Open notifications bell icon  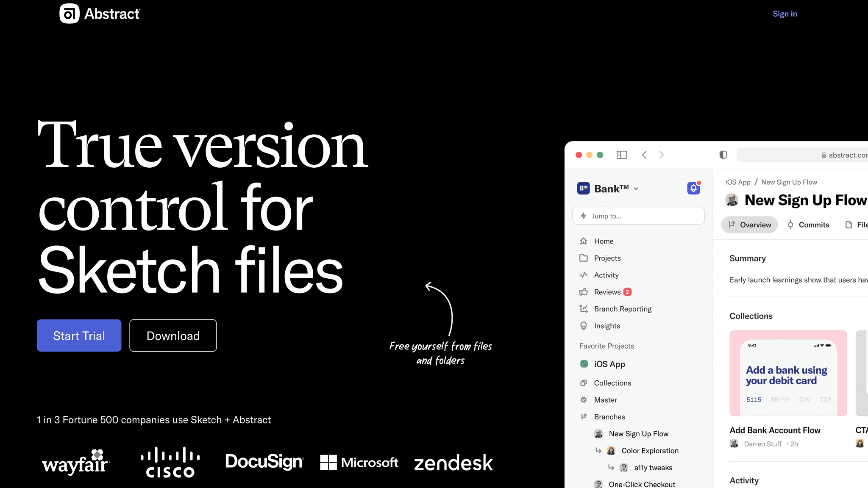693,188
